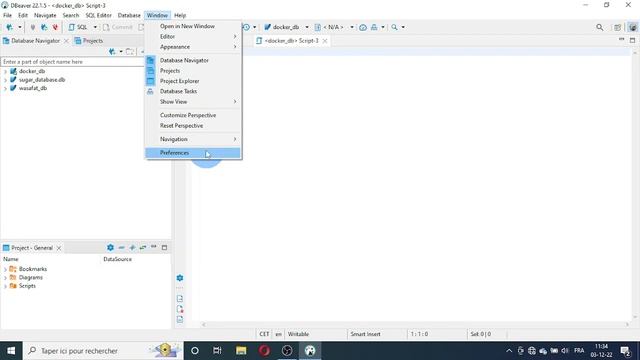Select Database Navigator in the Window menu
640x360 pixels.
point(193,60)
